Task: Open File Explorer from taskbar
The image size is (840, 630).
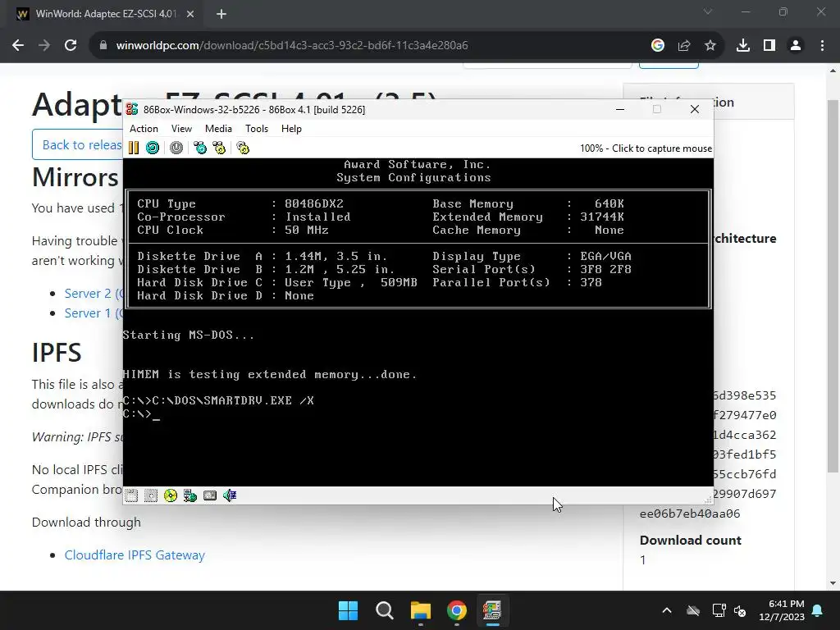Action: click(421, 610)
